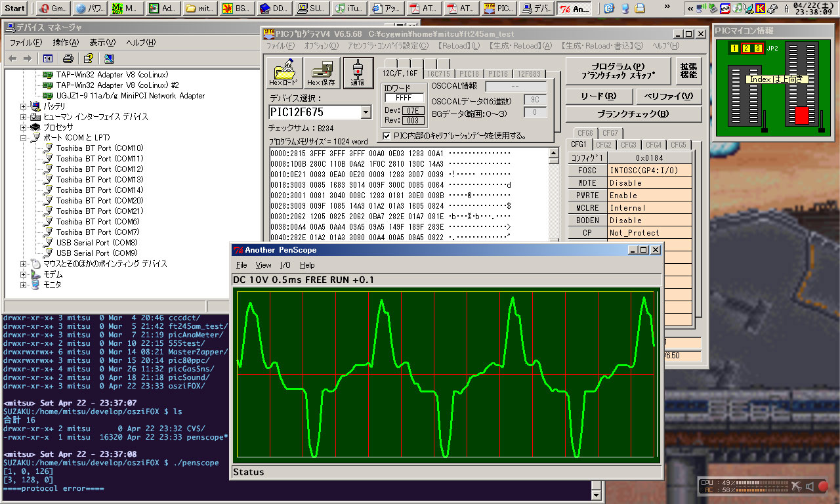Click the 通信 communication icon button
Viewport: 840px width, 504px height.
coord(358,72)
